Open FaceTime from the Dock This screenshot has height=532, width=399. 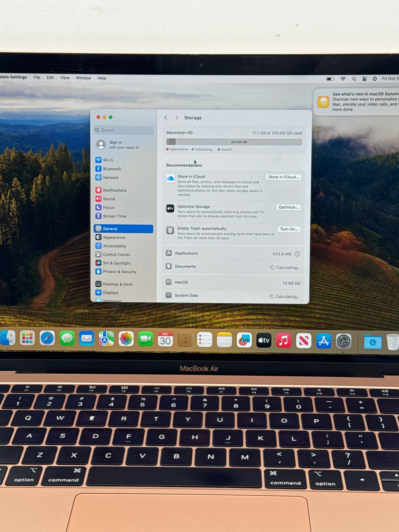(146, 339)
